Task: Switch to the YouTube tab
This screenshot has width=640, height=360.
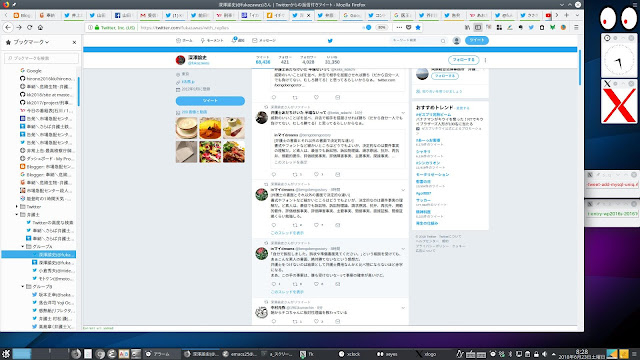Action: [548, 15]
